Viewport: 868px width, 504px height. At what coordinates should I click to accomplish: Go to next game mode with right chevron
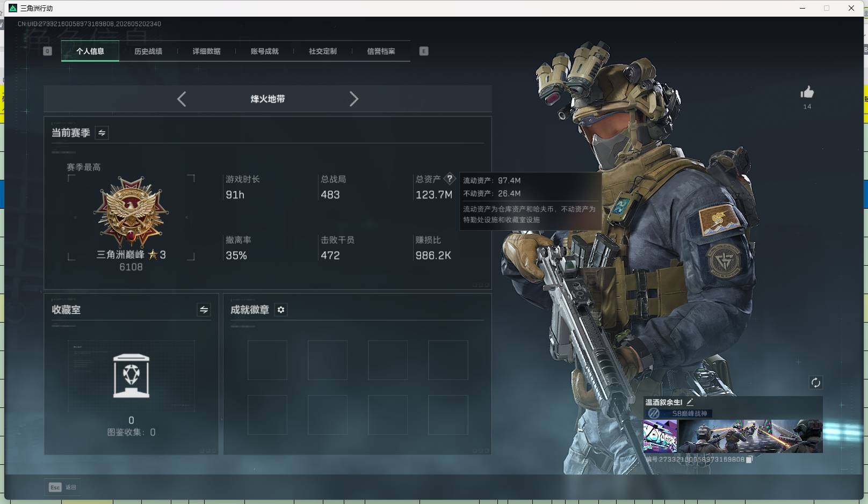click(x=353, y=99)
